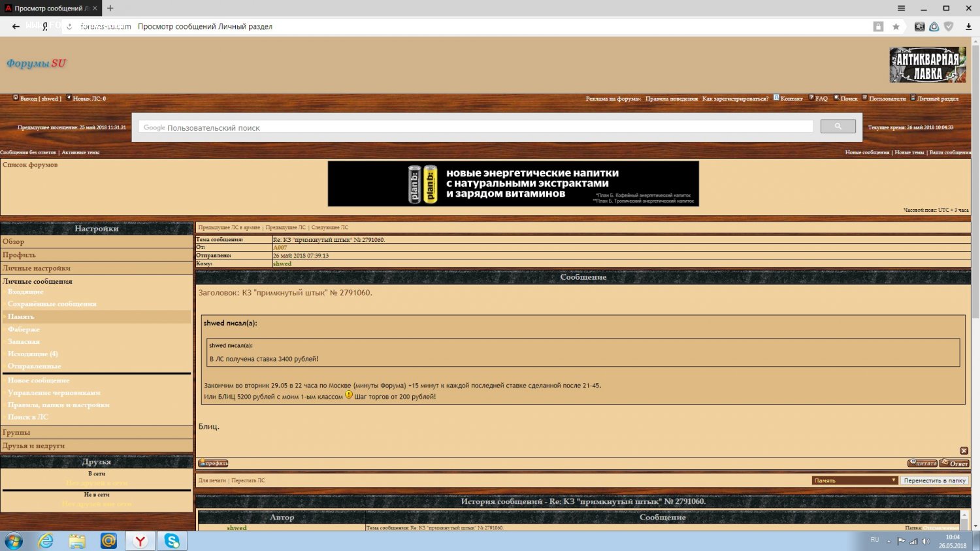
Task: Click the Цитата quote button
Action: (x=922, y=463)
